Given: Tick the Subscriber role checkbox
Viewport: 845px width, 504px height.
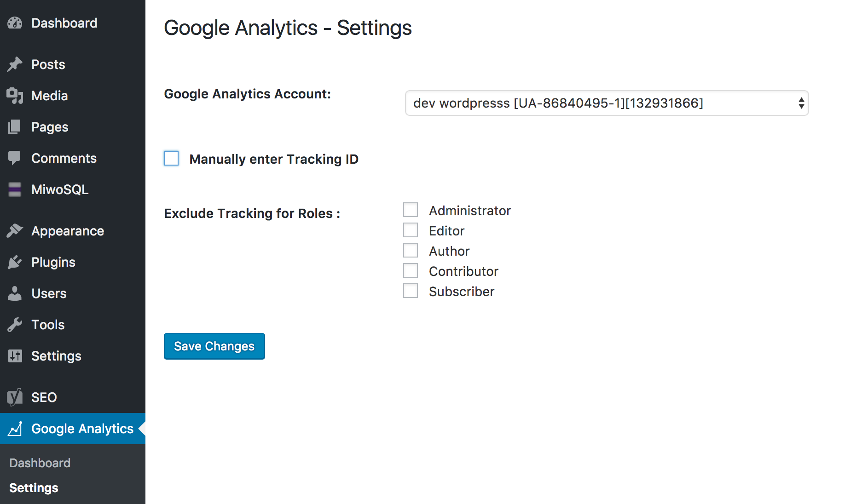Looking at the screenshot, I should [411, 291].
